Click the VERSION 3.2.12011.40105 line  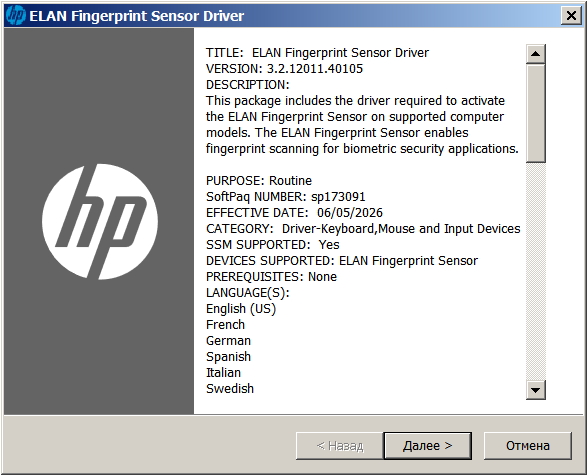point(284,69)
